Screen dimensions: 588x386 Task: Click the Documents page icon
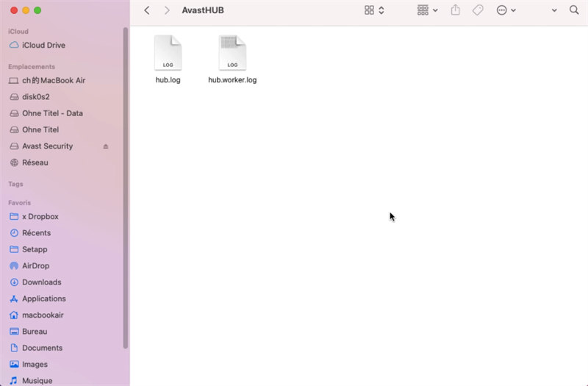pyautogui.click(x=14, y=348)
